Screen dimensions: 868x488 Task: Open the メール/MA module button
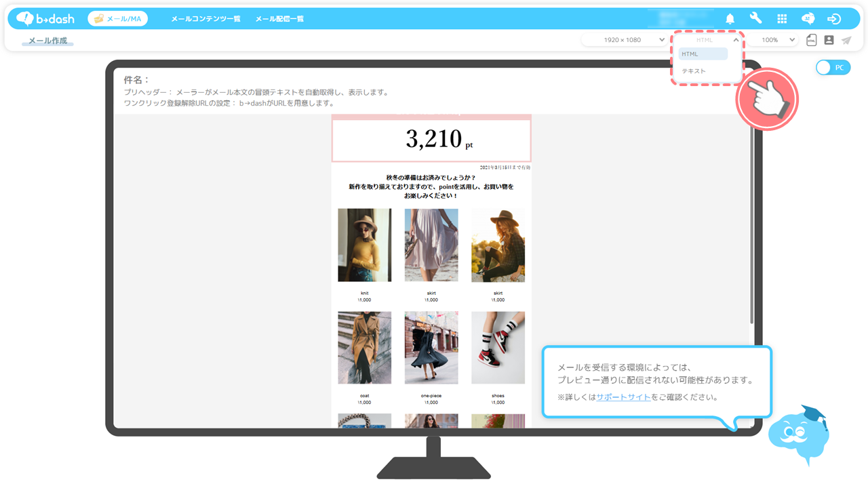tap(118, 19)
